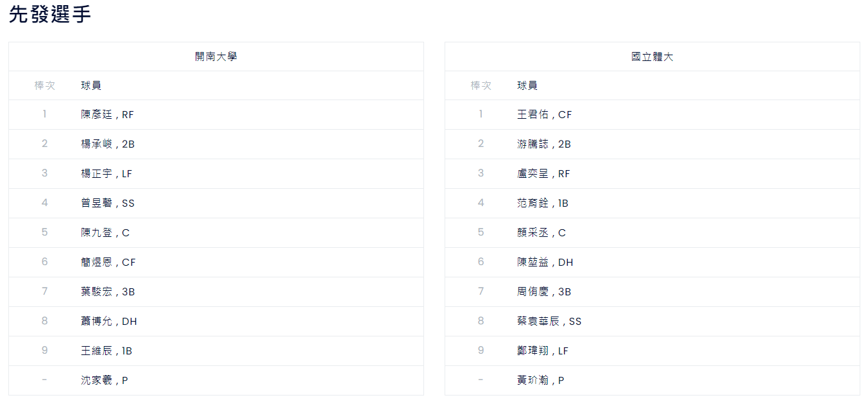
Task: Click 開南大學 third baseman 葉駿宏
Action: (108, 292)
